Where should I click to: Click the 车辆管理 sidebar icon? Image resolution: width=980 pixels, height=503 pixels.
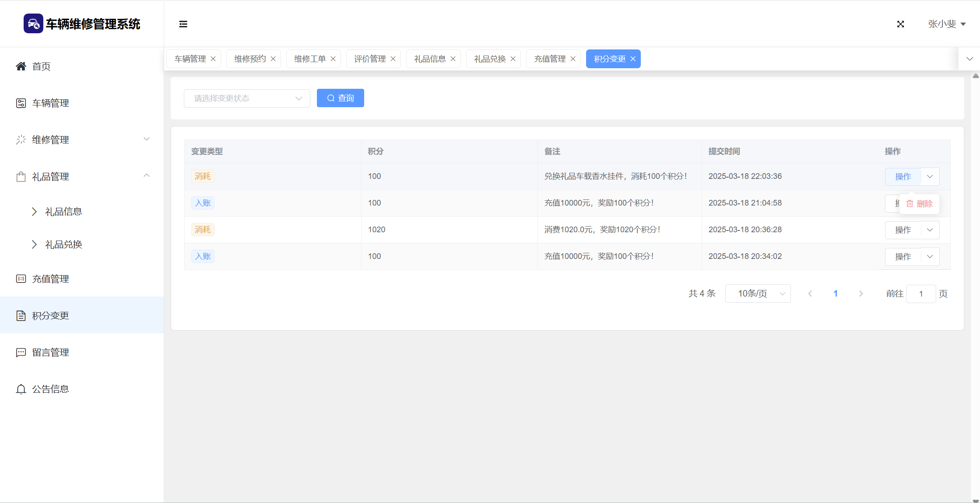[21, 103]
